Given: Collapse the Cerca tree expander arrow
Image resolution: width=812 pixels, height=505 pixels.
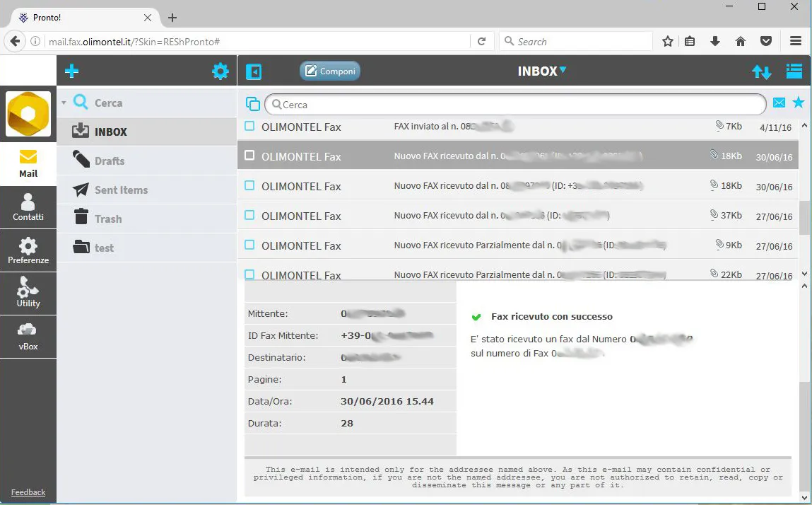Looking at the screenshot, I should click(x=64, y=103).
